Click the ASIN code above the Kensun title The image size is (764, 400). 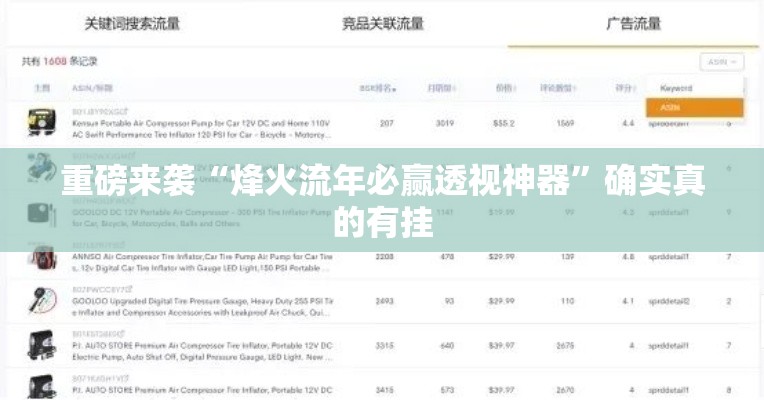click(x=96, y=112)
